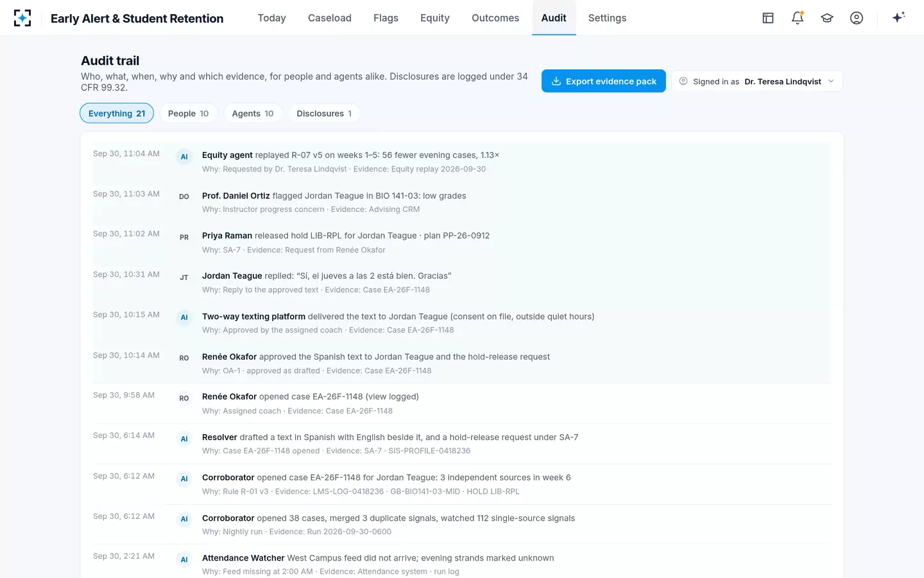Select Prof. Daniel Ortiz flagged entry
The image size is (924, 578).
(x=461, y=202)
